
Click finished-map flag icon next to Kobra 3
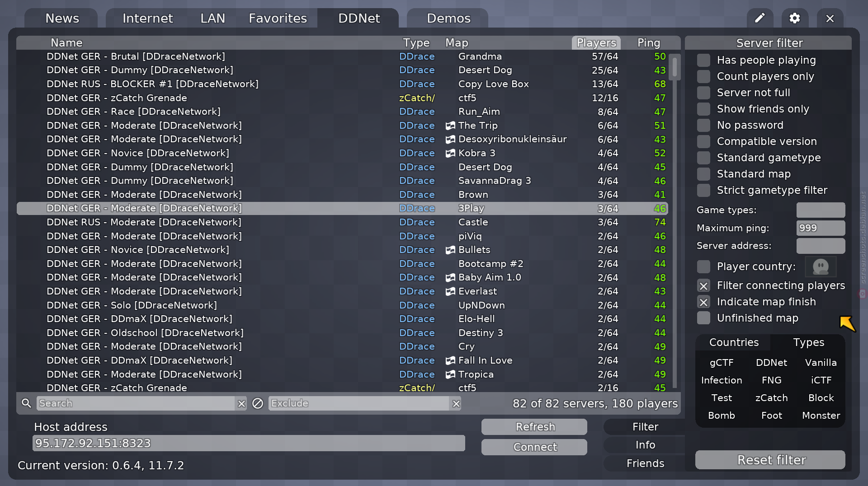pos(450,153)
